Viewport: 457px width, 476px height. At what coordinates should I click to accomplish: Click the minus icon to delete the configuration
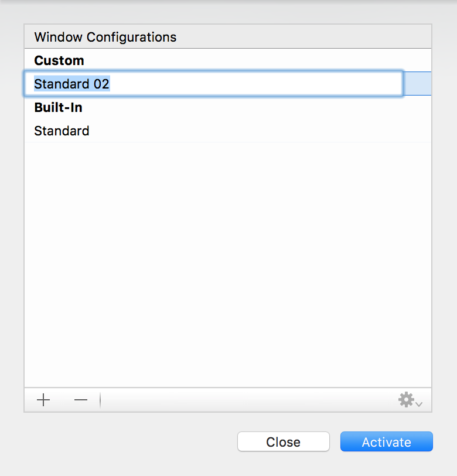pyautogui.click(x=80, y=400)
